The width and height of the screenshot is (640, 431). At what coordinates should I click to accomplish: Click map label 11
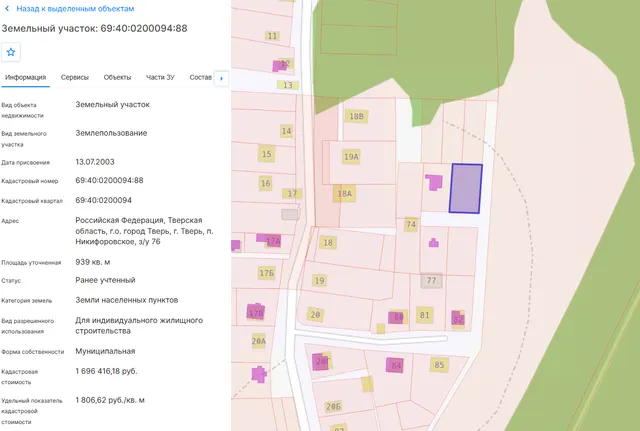[272, 36]
